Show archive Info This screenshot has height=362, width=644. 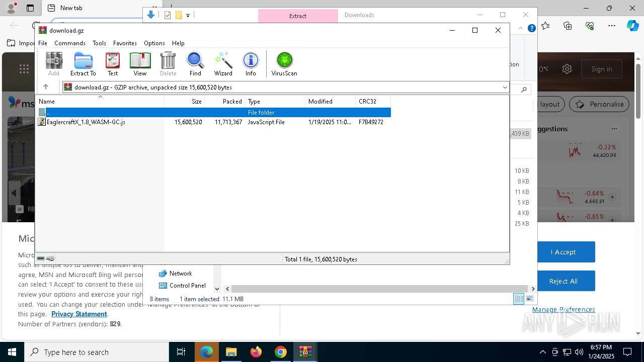tap(251, 64)
